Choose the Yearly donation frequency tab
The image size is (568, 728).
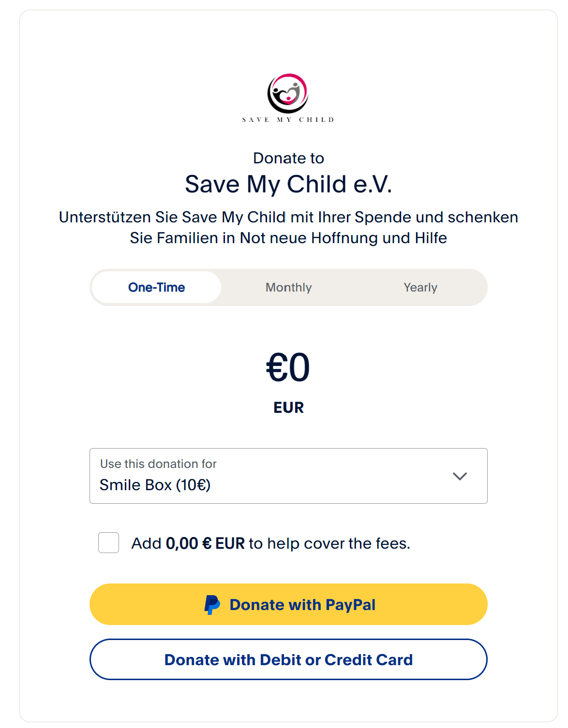(420, 287)
